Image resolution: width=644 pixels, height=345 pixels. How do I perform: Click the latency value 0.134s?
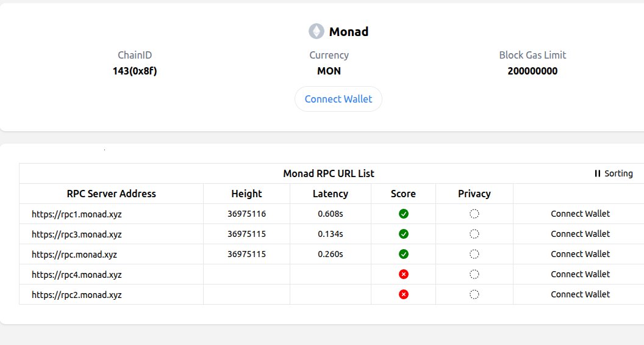click(330, 234)
